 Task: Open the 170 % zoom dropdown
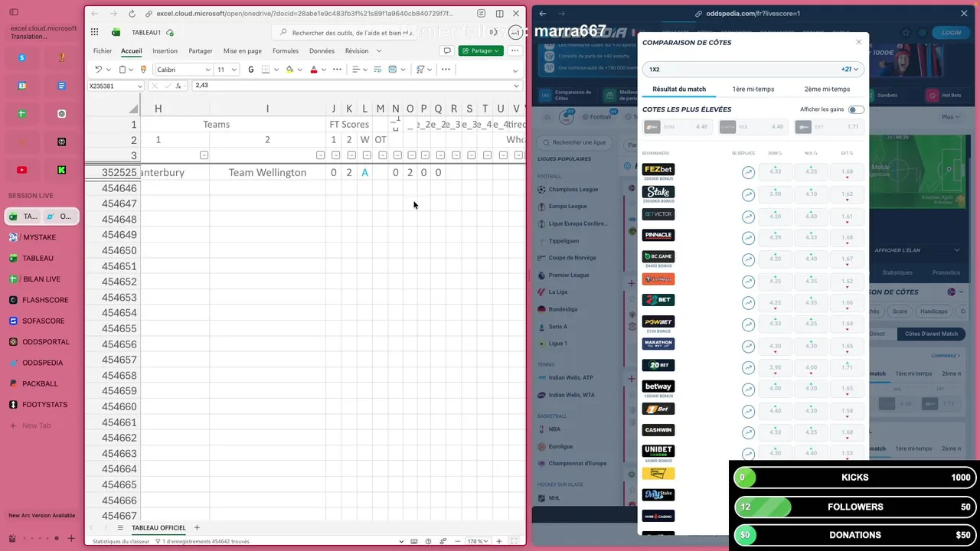coord(479,541)
